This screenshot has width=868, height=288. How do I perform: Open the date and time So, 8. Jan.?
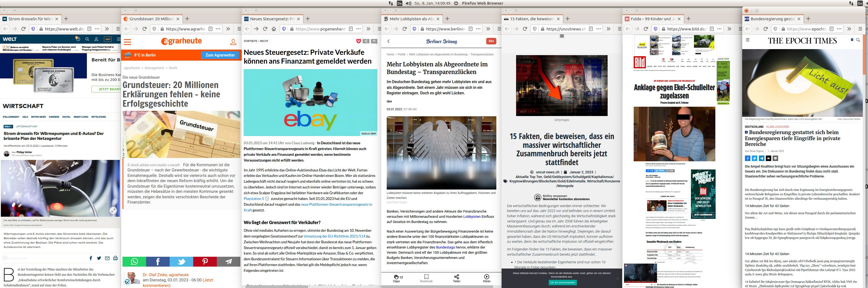point(432,3)
